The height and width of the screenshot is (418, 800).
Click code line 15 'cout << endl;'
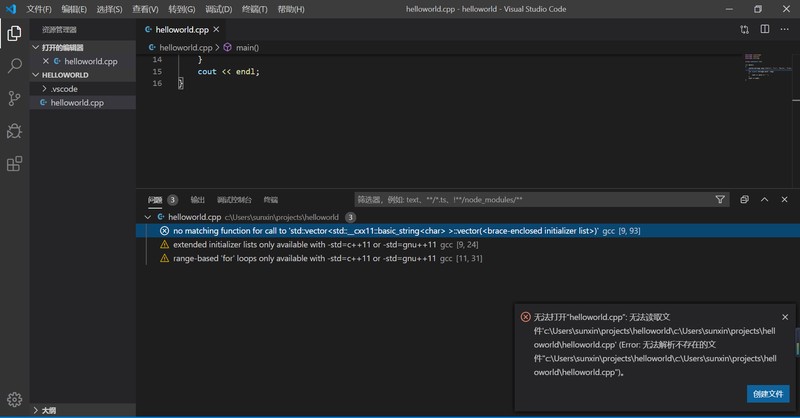228,71
